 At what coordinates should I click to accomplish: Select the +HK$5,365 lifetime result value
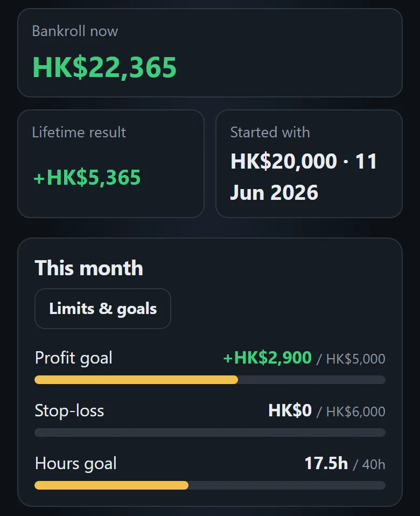tap(87, 177)
